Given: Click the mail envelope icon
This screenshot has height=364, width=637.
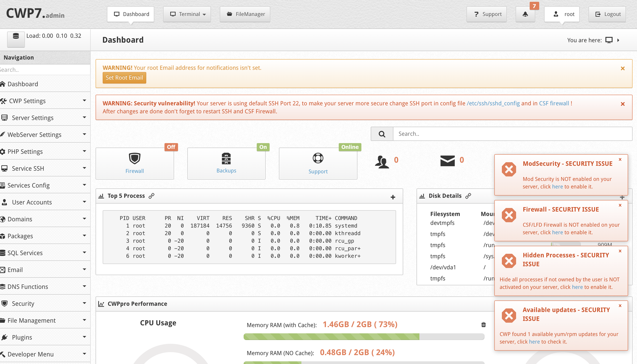Looking at the screenshot, I should 447,160.
